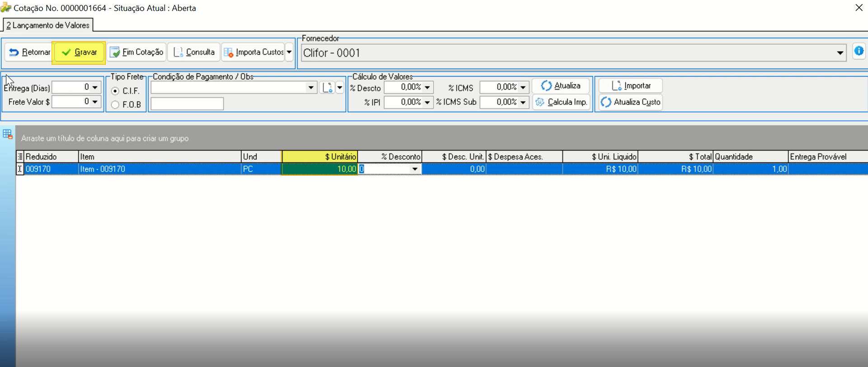The height and width of the screenshot is (367, 868).
Task: Click the Und column header
Action: (x=261, y=157)
